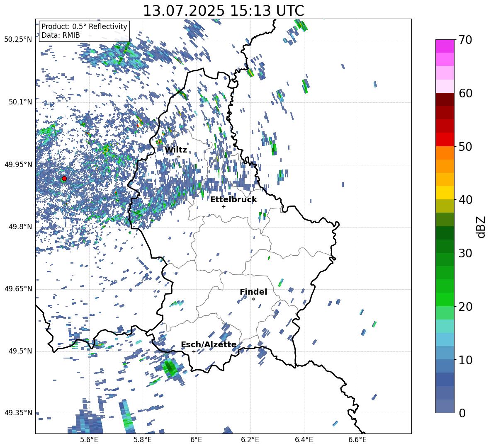
Task: Click the Product: 0.5° Reflectivity text
Action: tap(84, 26)
